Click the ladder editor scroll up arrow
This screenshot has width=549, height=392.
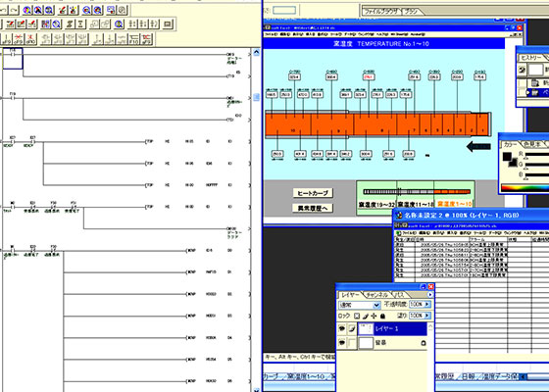point(256,53)
